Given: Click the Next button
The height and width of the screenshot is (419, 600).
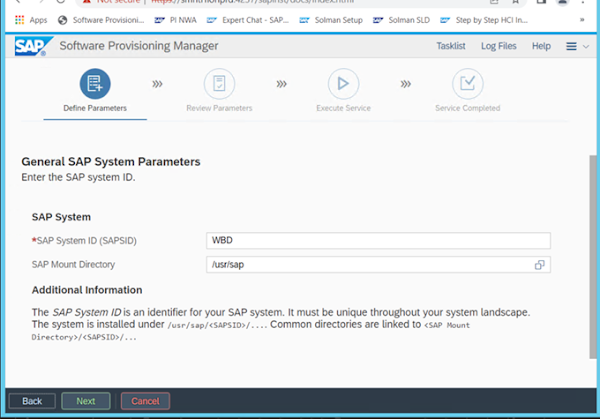Looking at the screenshot, I should click(x=86, y=401).
